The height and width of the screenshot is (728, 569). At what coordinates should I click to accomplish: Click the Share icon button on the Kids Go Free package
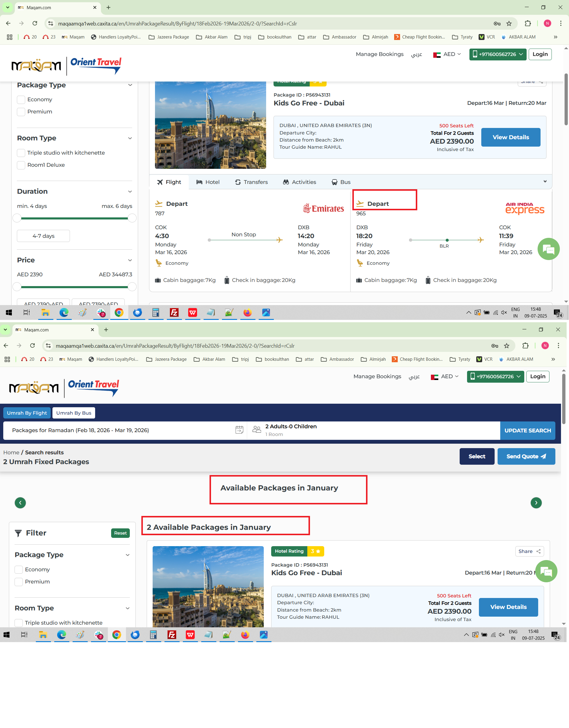529,551
